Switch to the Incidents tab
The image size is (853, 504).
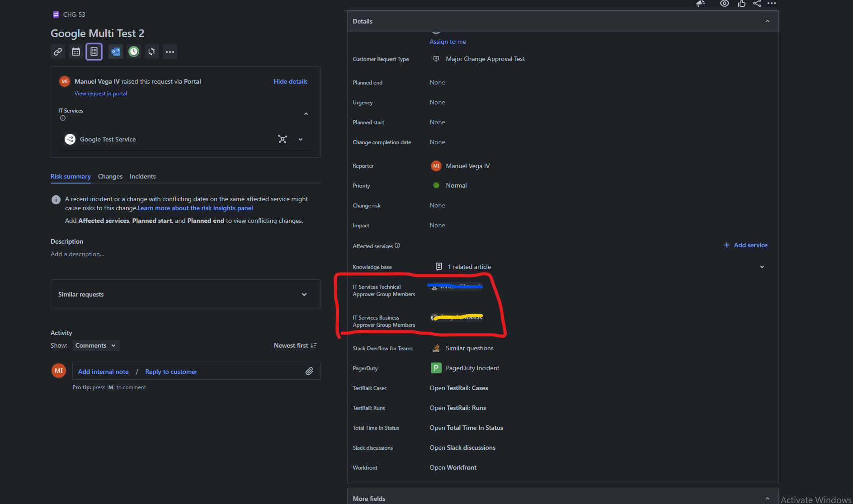(142, 176)
